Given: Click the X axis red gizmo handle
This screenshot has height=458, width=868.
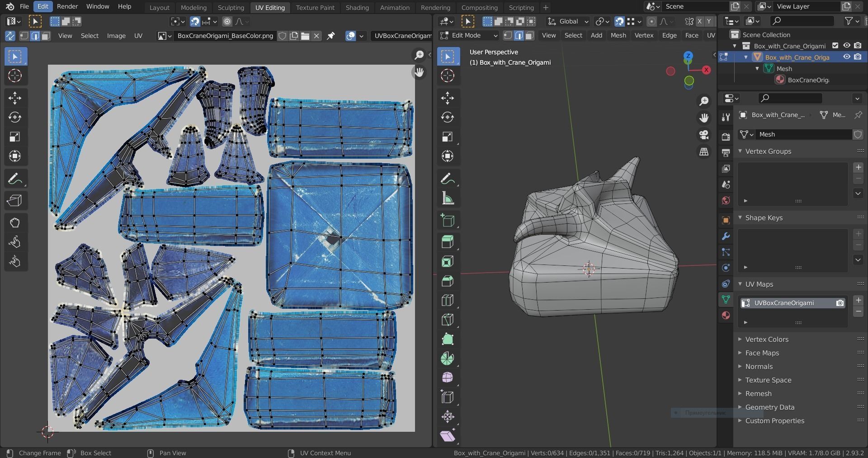Looking at the screenshot, I should coord(706,70).
